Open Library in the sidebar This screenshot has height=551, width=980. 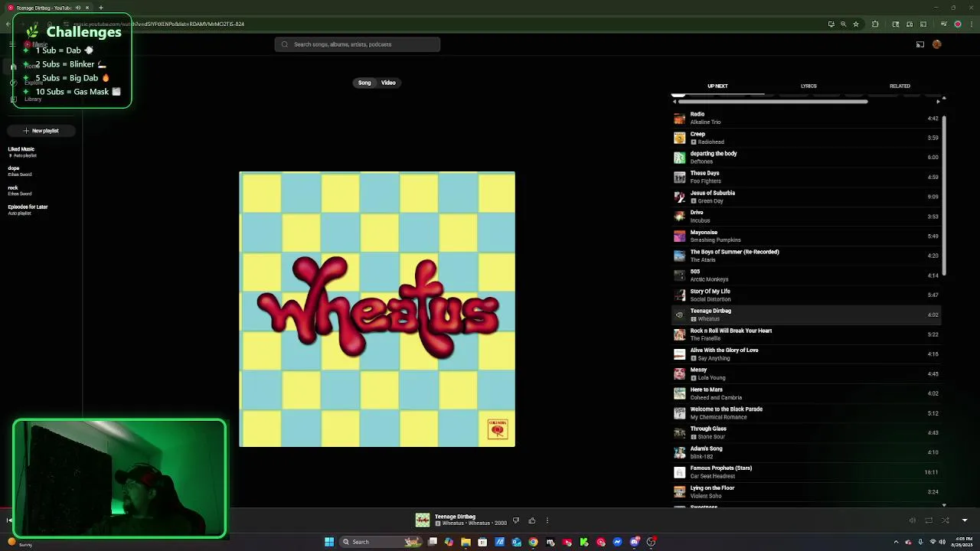[32, 99]
